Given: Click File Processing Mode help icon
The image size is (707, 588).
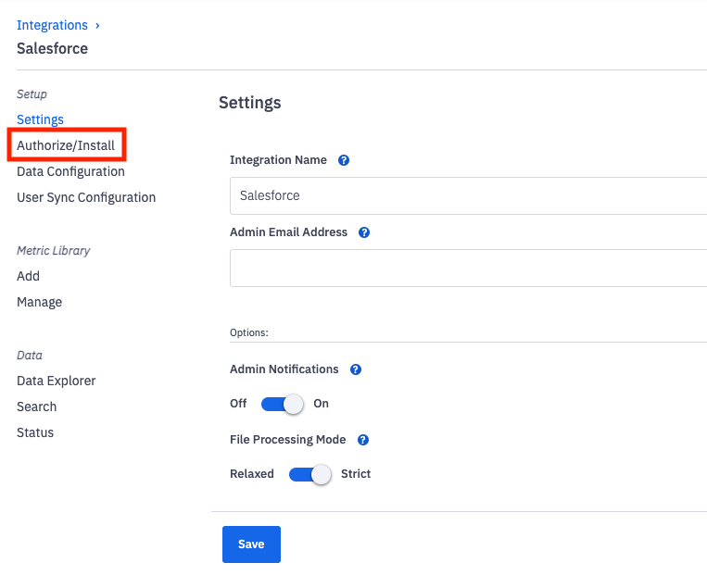Looking at the screenshot, I should point(363,440).
